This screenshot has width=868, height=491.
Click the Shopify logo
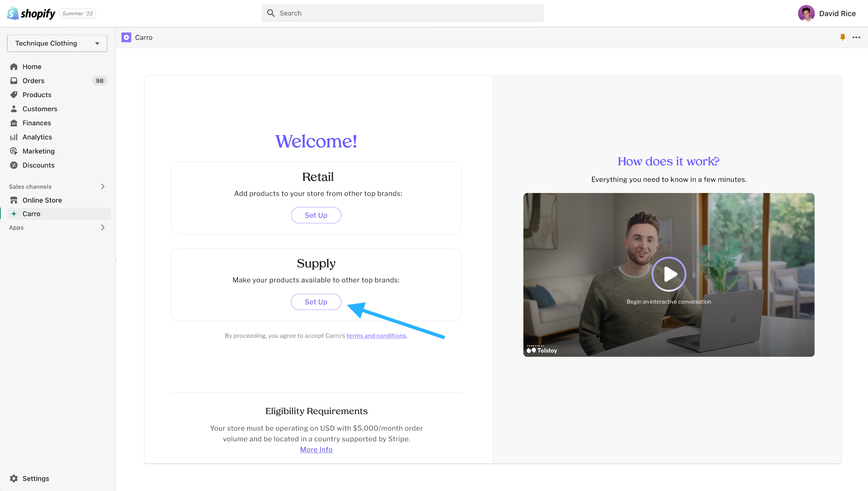[31, 13]
